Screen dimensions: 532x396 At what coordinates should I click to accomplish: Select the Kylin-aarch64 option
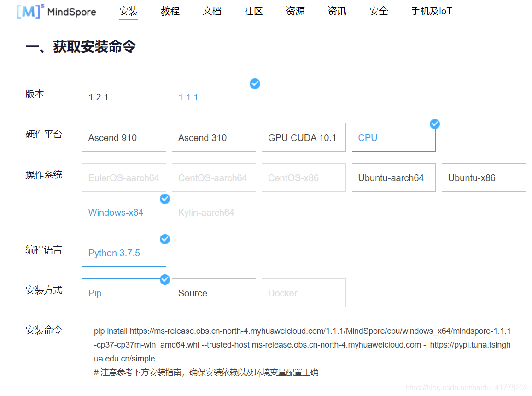click(x=214, y=212)
